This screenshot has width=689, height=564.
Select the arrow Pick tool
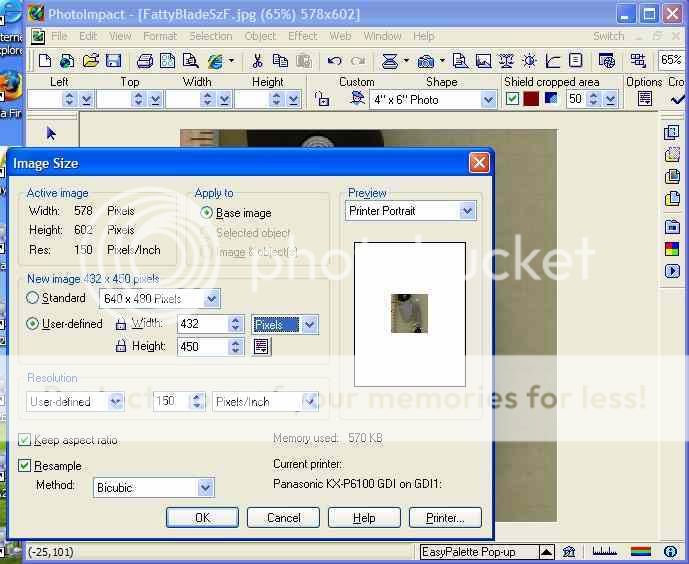click(52, 133)
